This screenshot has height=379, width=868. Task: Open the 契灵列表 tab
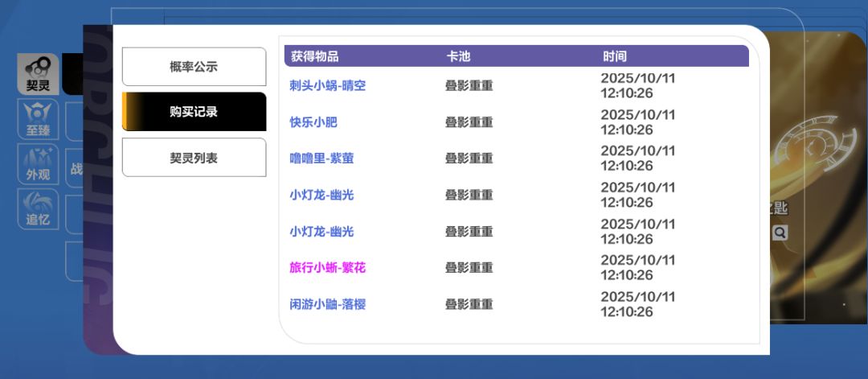click(194, 158)
